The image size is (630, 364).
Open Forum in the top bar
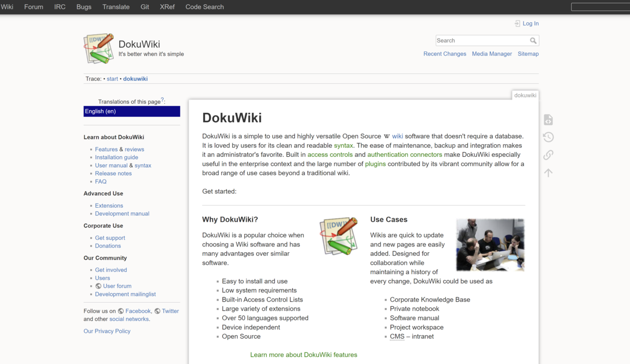(x=34, y=7)
